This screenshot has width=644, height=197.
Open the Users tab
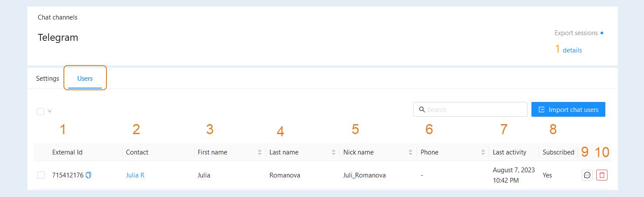pyautogui.click(x=85, y=79)
